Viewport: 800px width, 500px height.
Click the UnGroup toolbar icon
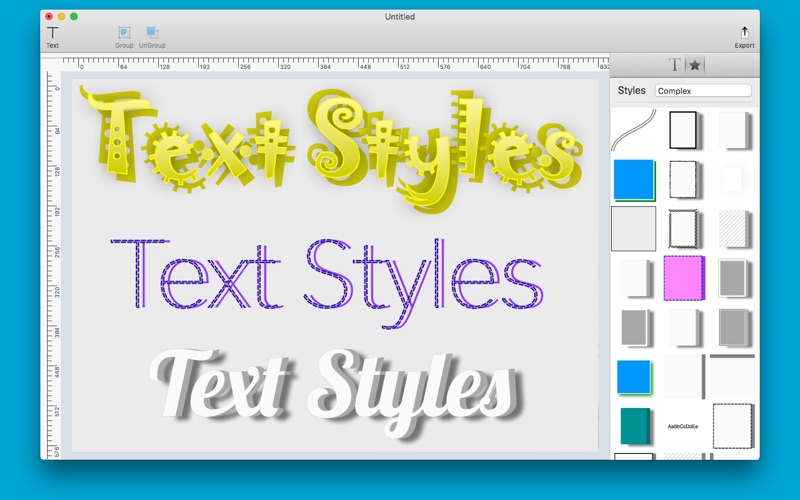(152, 37)
